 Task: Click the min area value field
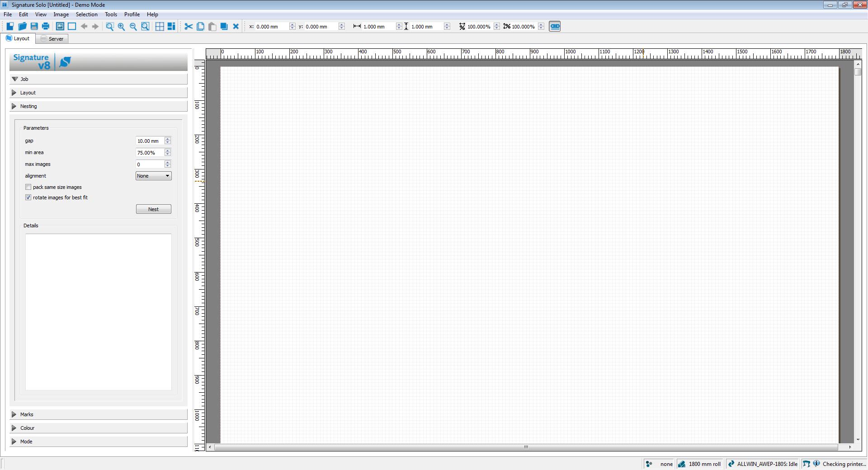(150, 153)
